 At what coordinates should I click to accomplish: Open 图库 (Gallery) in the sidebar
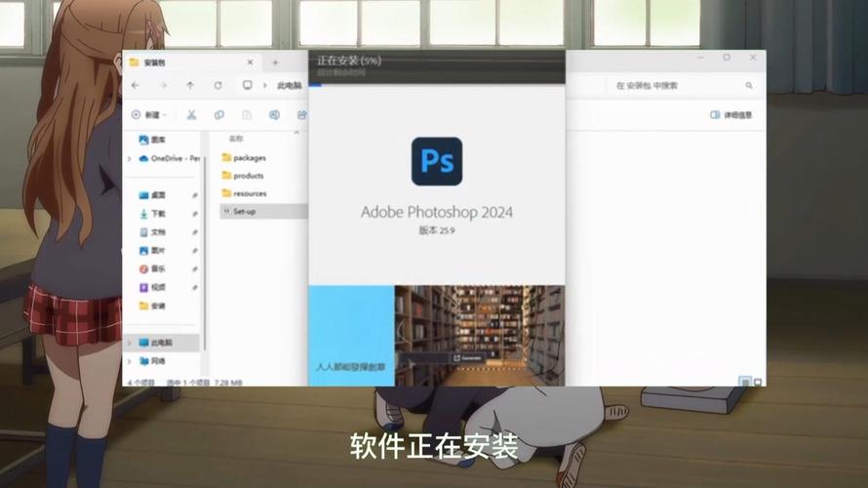click(x=152, y=140)
